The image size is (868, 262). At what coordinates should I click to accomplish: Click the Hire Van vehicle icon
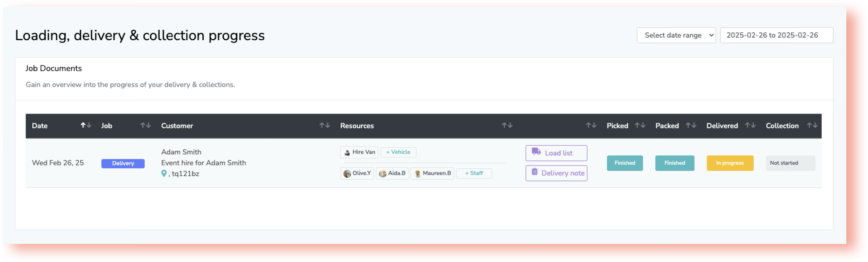tap(347, 153)
